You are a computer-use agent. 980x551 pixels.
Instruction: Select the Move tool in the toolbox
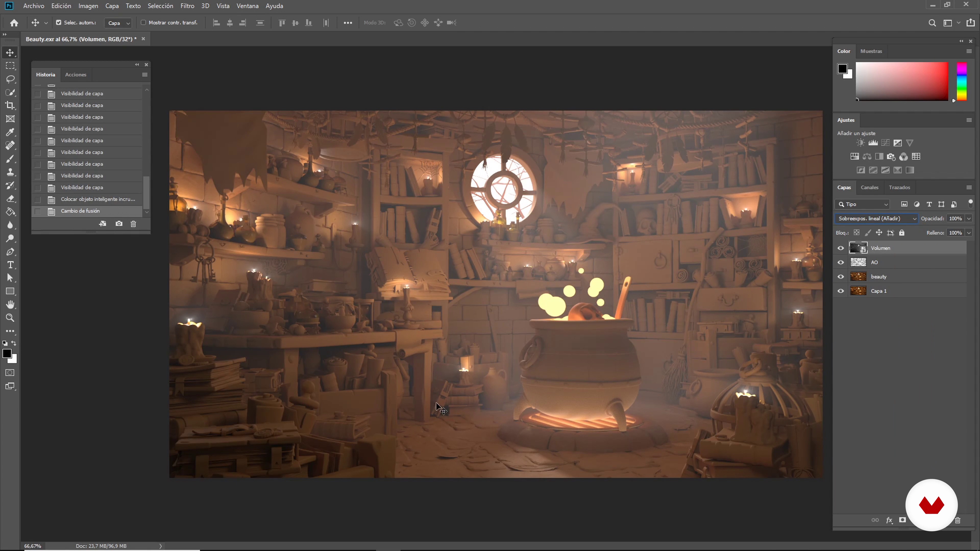coord(10,53)
